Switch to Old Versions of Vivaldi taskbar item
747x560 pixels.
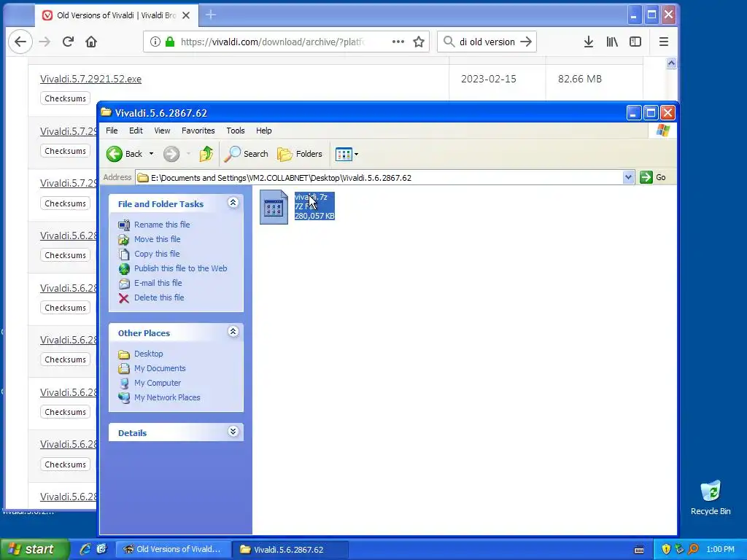coord(174,549)
